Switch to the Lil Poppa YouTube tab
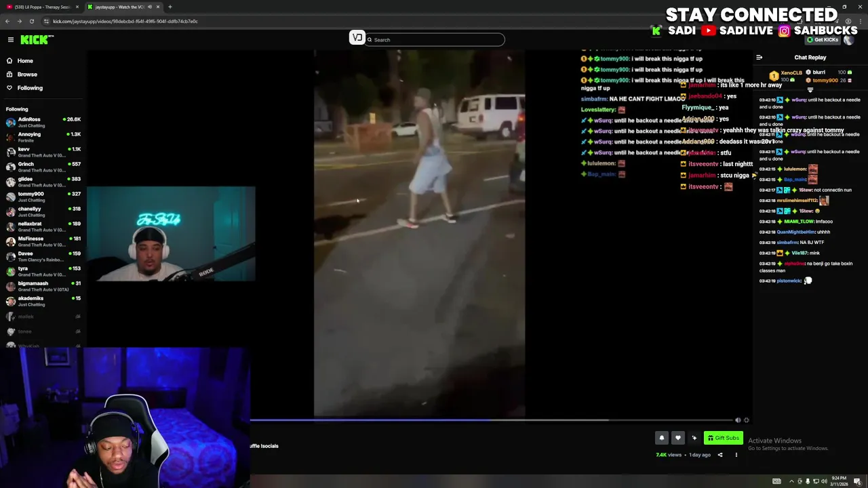 [42, 7]
